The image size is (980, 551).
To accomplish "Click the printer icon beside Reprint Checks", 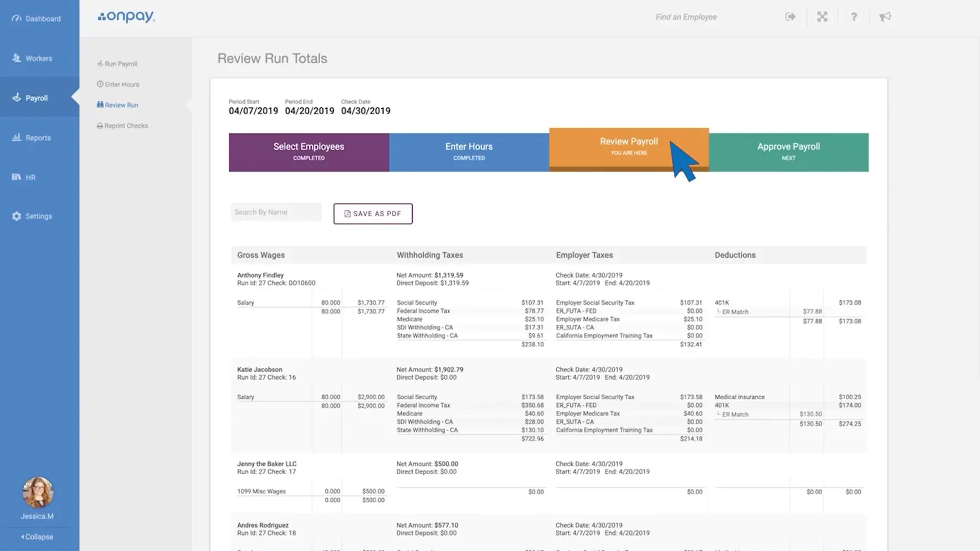I will click(100, 126).
